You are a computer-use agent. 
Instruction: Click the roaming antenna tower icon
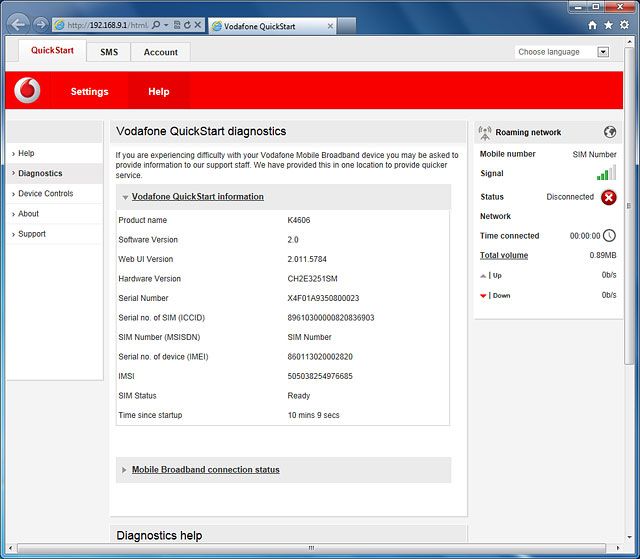tap(485, 132)
